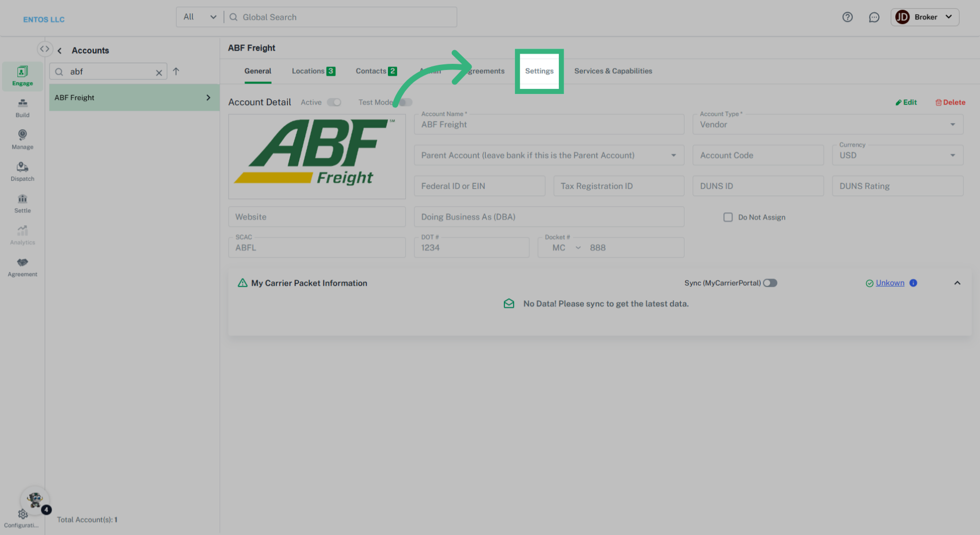The height and width of the screenshot is (535, 980).
Task: Click the Global Search field
Action: pyautogui.click(x=340, y=17)
